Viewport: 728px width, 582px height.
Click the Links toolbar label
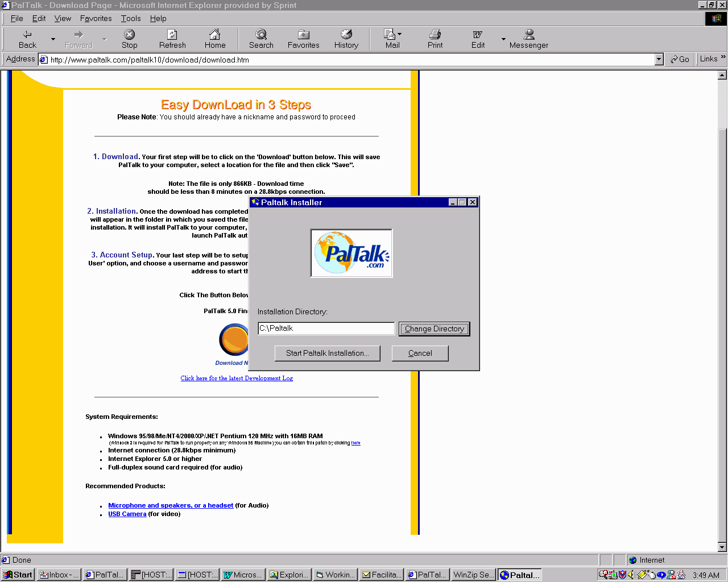(x=709, y=59)
